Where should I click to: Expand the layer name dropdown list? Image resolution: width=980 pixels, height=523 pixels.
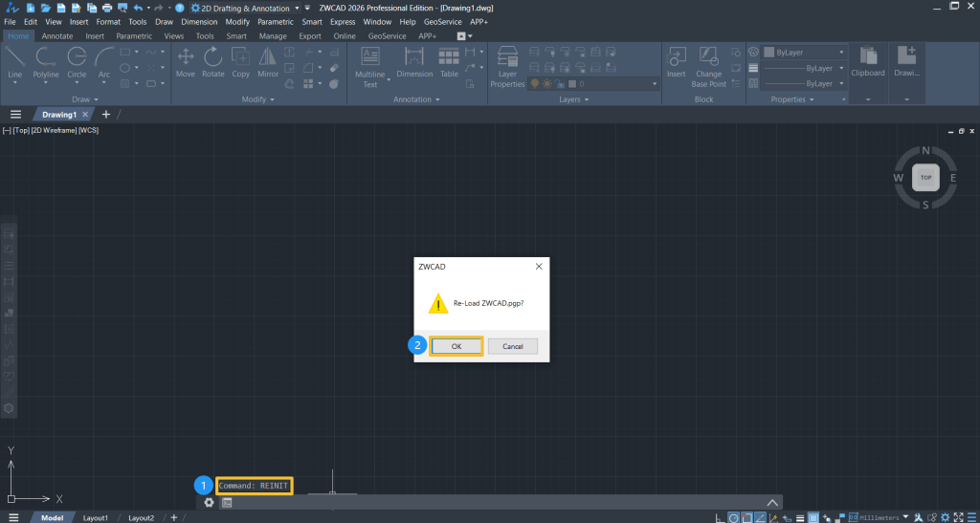(653, 84)
